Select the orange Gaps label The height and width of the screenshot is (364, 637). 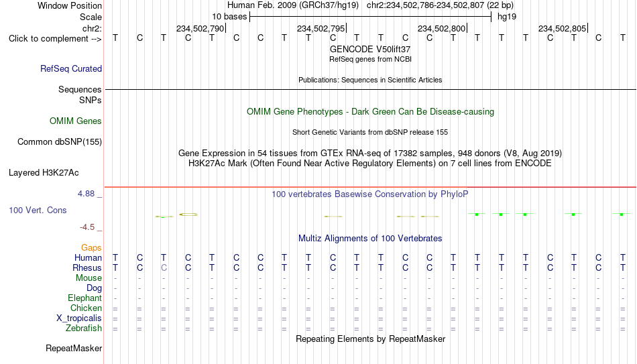point(91,248)
